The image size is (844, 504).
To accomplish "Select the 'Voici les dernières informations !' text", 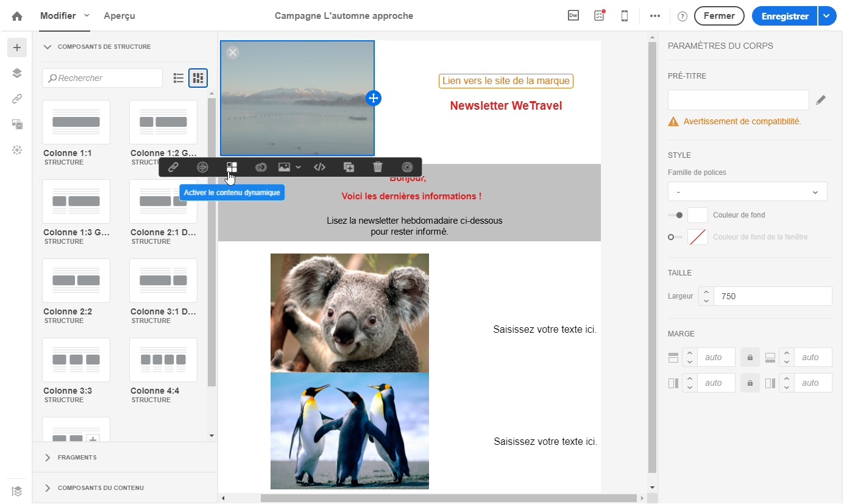I will click(x=411, y=196).
